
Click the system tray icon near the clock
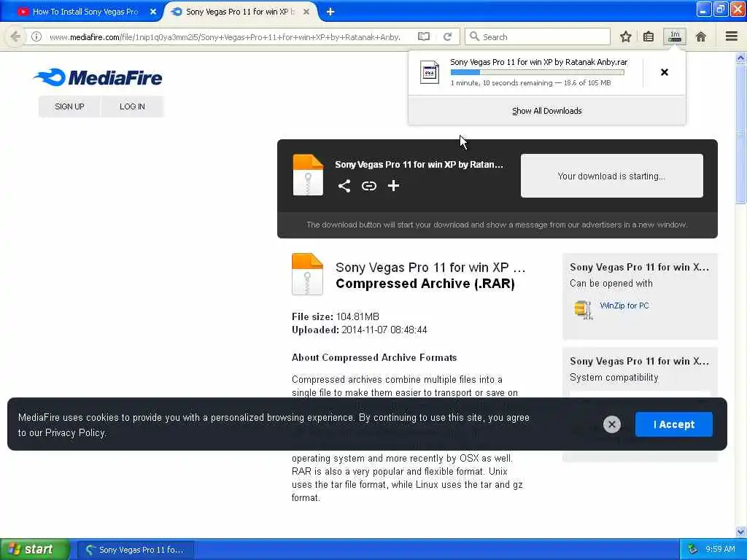tap(693, 549)
